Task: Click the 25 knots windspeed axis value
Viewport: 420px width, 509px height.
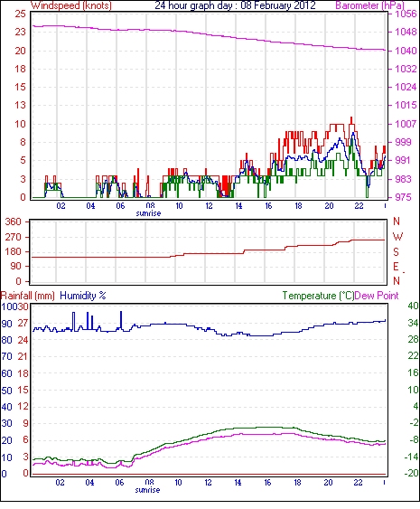Action: pyautogui.click(x=20, y=14)
